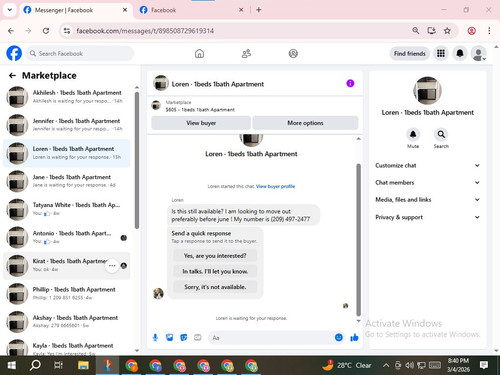The height and width of the screenshot is (375, 500).
Task: Click the Search Facebook field
Action: point(80,53)
